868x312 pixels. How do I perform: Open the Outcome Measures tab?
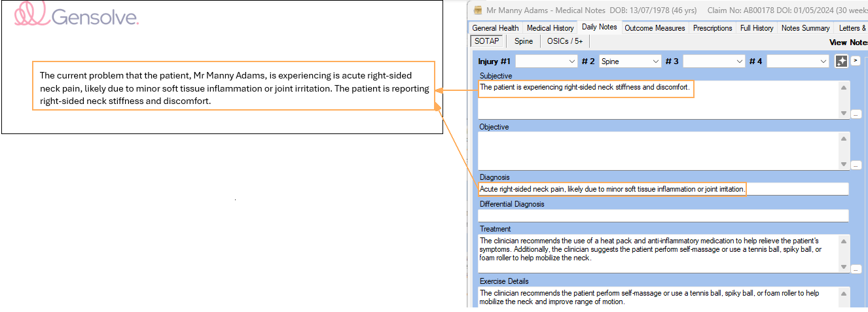click(655, 28)
